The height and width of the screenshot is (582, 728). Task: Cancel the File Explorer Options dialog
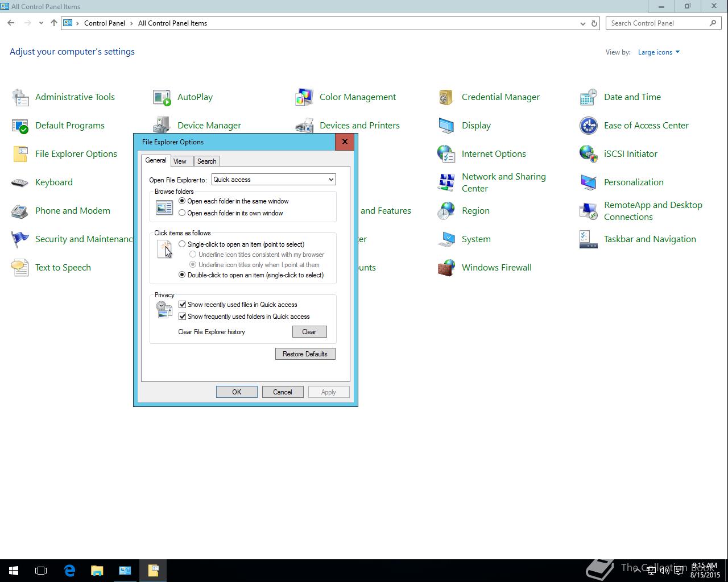coord(283,392)
